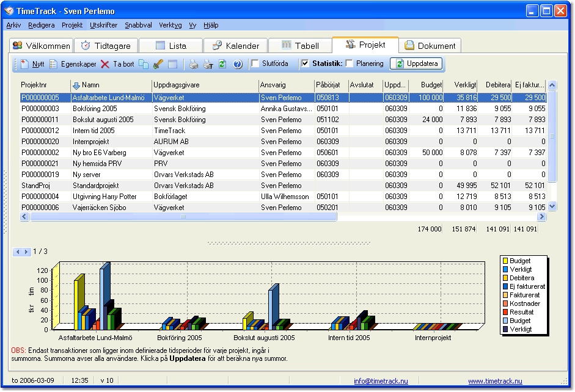Open the www.timetrack.nu website link
The width and height of the screenshot is (575, 392).
[495, 381]
